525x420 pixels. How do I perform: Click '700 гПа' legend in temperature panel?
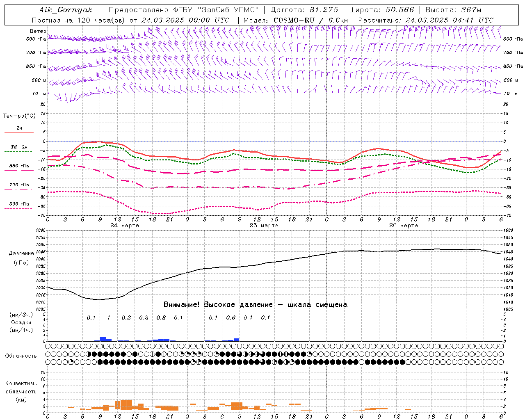[x=19, y=185]
